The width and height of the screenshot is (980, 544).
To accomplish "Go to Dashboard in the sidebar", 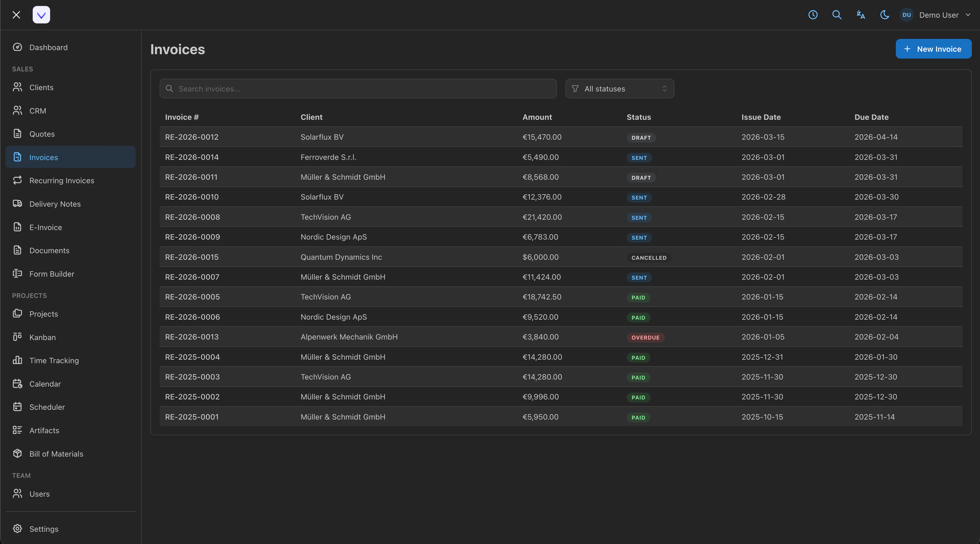I will point(70,47).
